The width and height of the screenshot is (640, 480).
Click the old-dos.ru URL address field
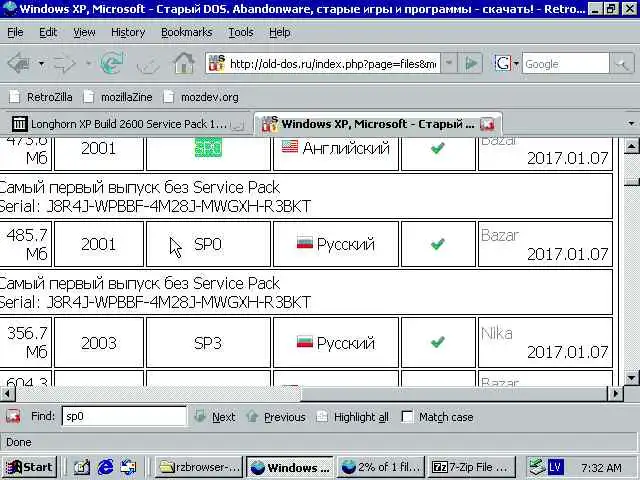coord(332,64)
